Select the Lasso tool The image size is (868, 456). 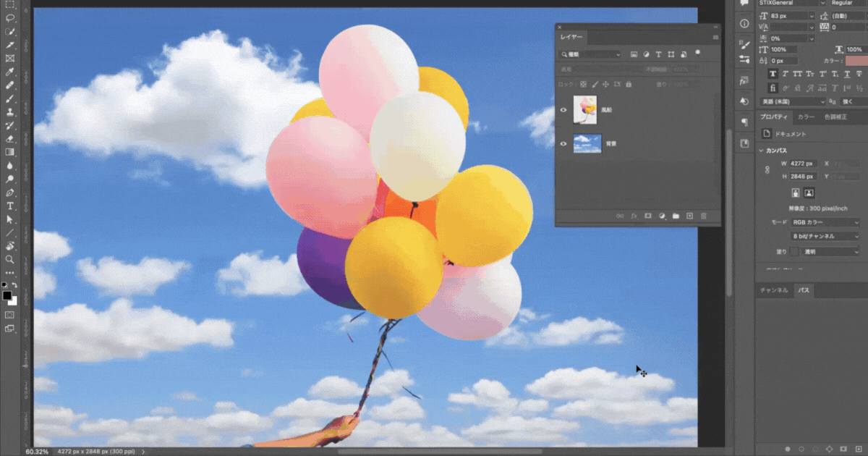pyautogui.click(x=10, y=18)
